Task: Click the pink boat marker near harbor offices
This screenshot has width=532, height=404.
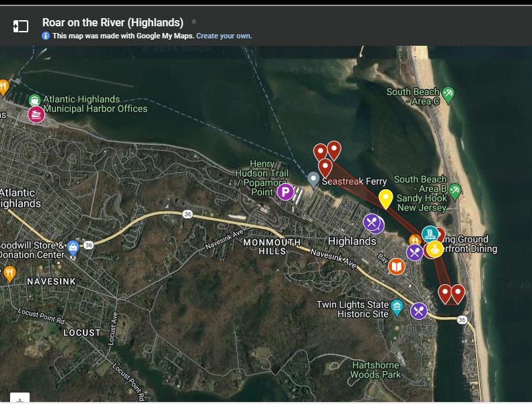Action: pyautogui.click(x=36, y=115)
